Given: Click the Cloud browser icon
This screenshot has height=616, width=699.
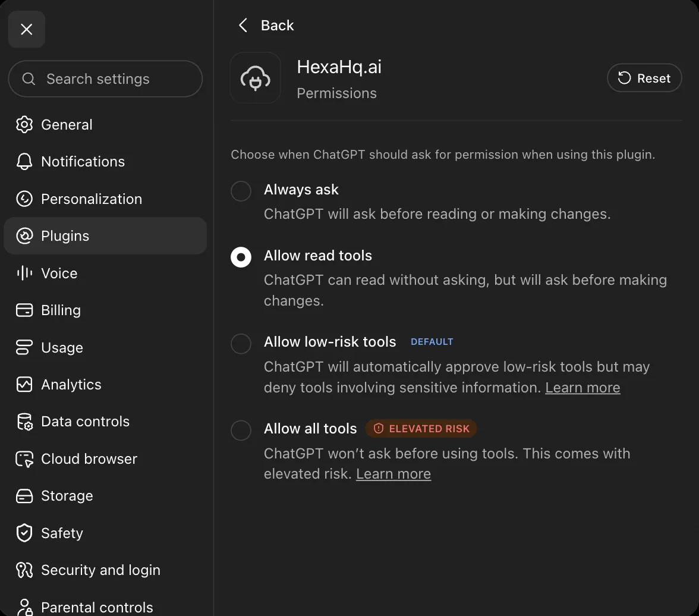Looking at the screenshot, I should (24, 459).
